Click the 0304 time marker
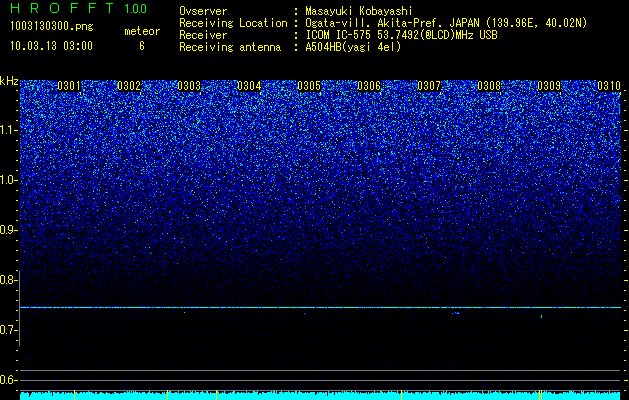This screenshot has width=629, height=400. 249,85
